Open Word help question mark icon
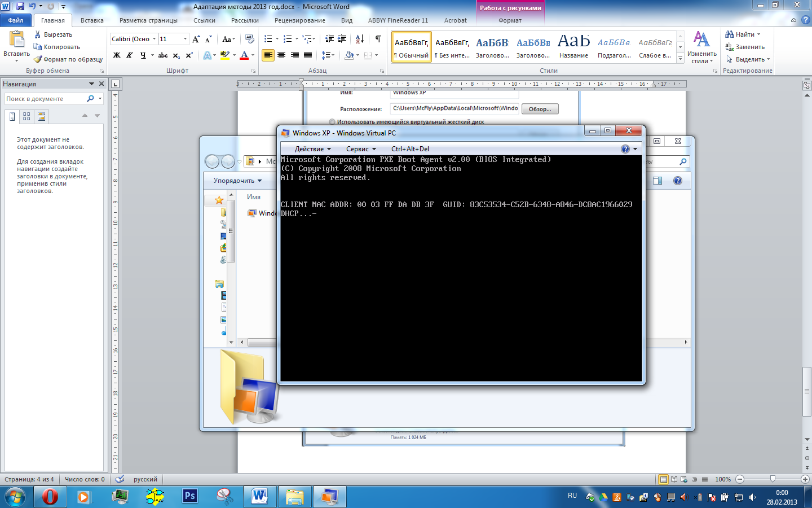The height and width of the screenshot is (508, 812). pos(805,20)
